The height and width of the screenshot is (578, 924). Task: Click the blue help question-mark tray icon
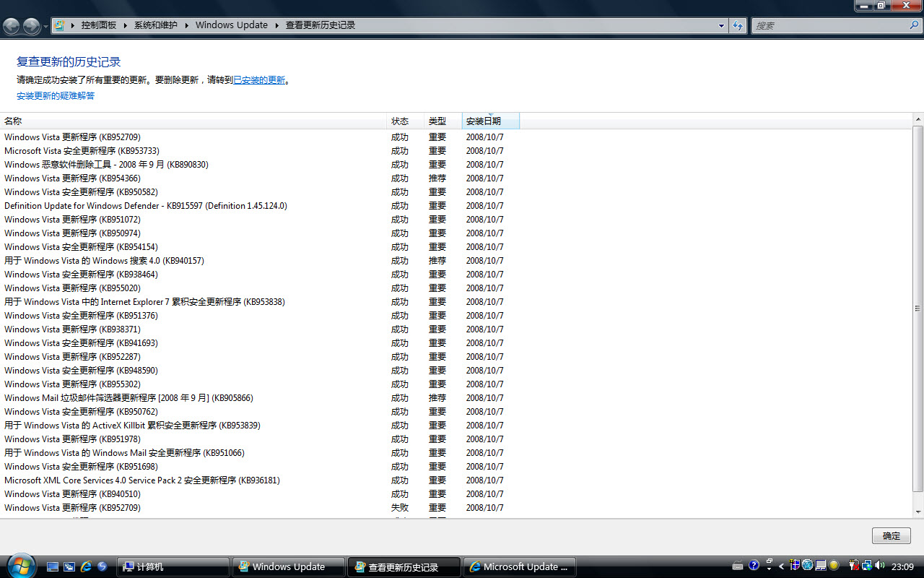[754, 566]
